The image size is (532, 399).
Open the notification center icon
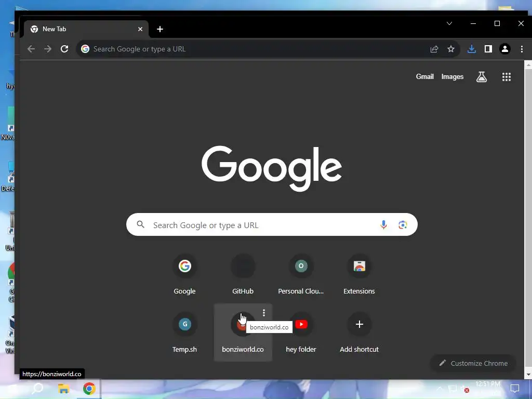click(515, 389)
